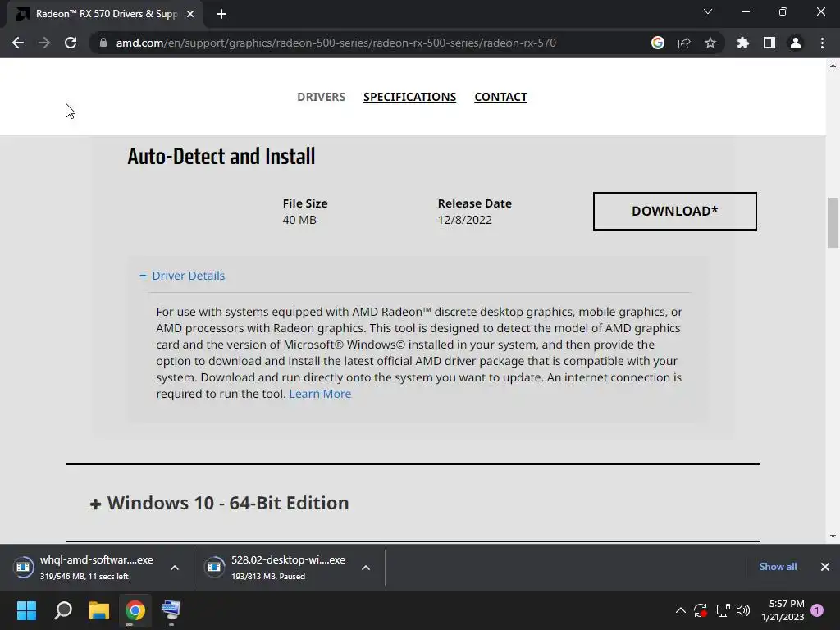Screen dimensions: 840x630
Task: Open Chrome three-dot menu
Action: [822, 43]
